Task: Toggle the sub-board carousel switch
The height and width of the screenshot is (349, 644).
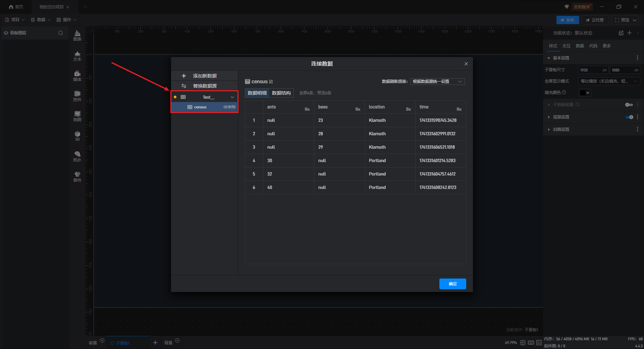Action: tap(629, 105)
